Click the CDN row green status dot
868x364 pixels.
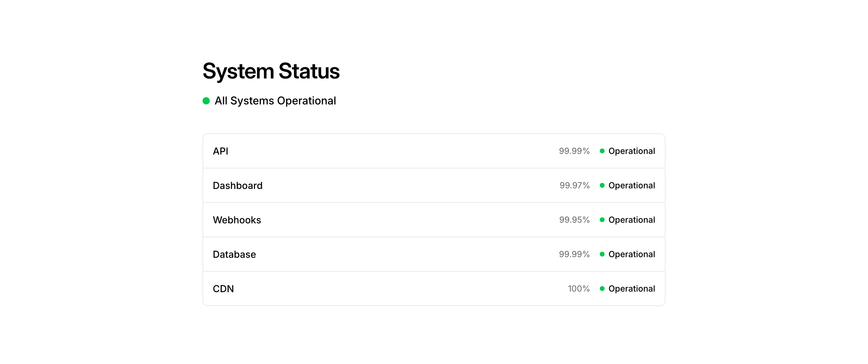(602, 289)
